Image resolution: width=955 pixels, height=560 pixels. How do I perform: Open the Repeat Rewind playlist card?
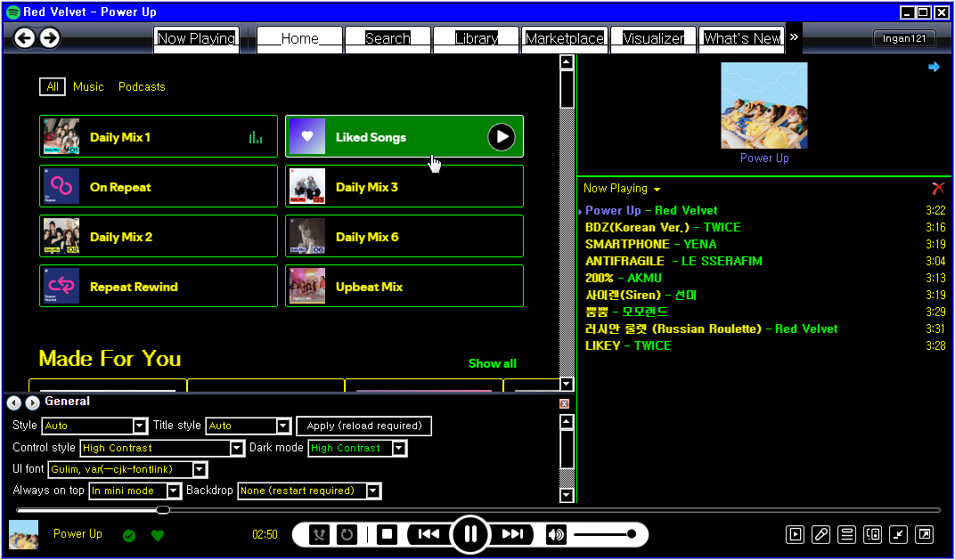(159, 286)
